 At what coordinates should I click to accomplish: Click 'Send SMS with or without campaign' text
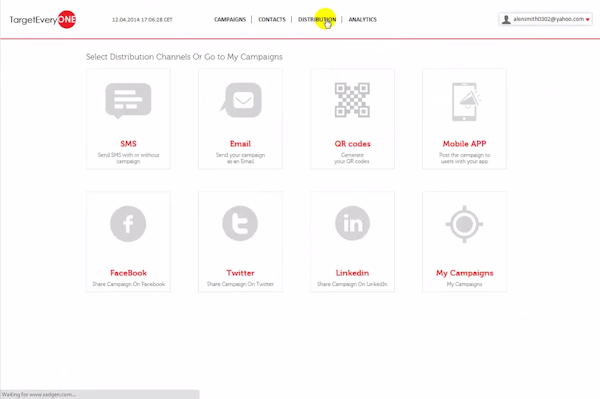(x=128, y=158)
